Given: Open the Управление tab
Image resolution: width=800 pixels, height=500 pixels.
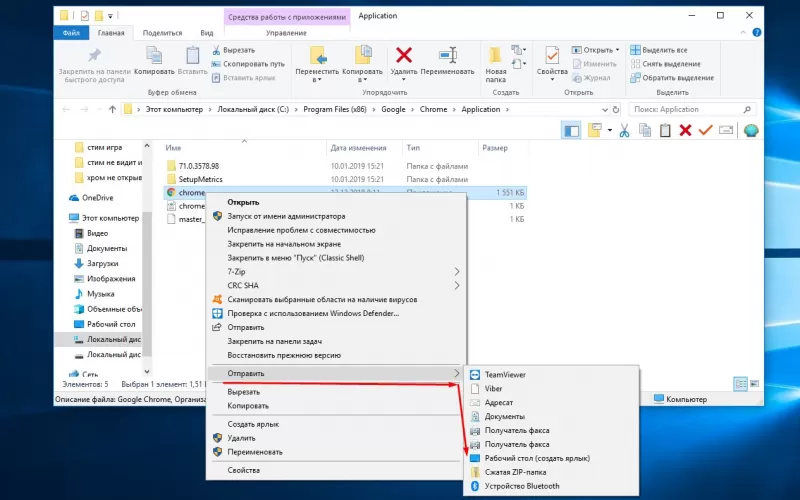Looking at the screenshot, I should [286, 33].
